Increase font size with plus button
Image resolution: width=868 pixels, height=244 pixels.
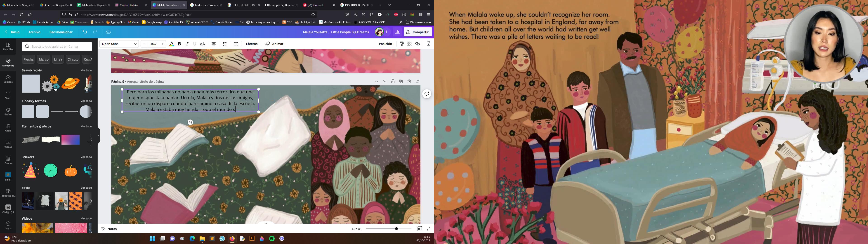(163, 44)
